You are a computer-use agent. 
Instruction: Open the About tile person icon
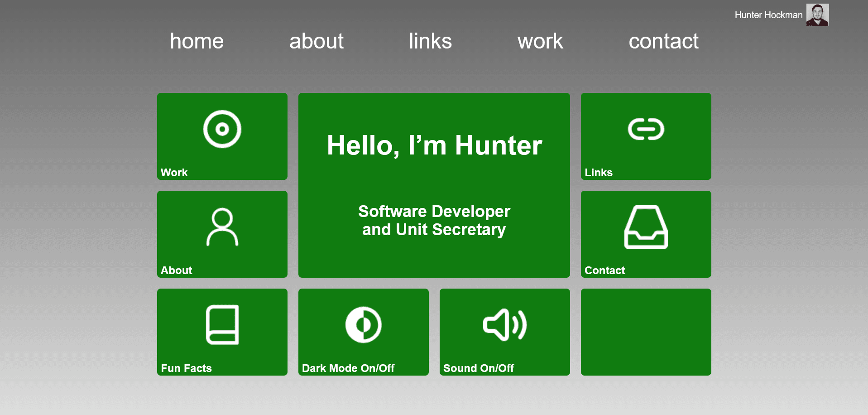coord(222,227)
